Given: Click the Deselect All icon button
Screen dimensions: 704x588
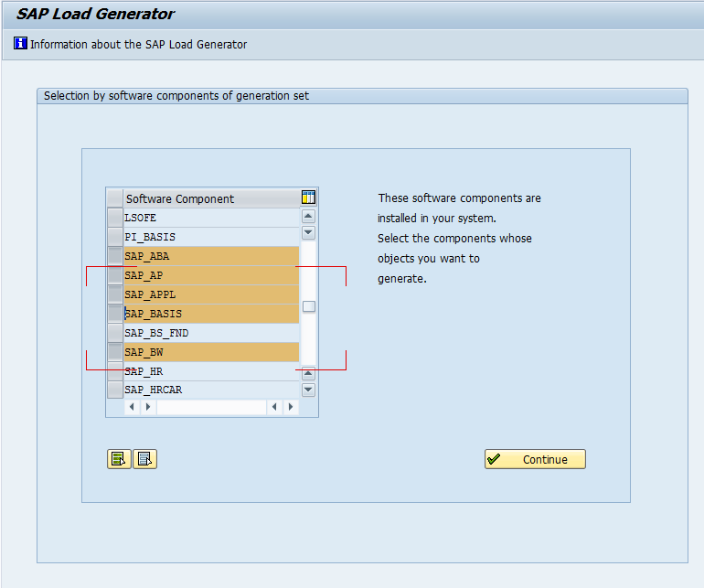Looking at the screenshot, I should (x=145, y=459).
